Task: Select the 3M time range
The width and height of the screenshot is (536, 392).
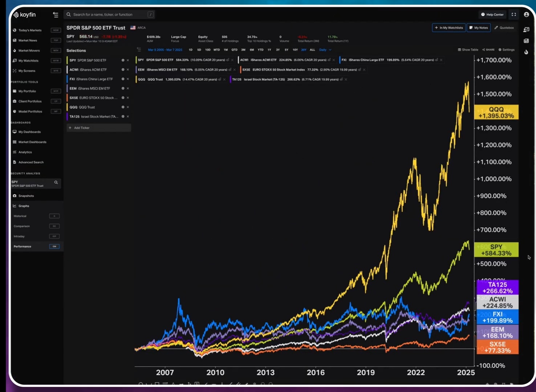Action: pyautogui.click(x=243, y=50)
